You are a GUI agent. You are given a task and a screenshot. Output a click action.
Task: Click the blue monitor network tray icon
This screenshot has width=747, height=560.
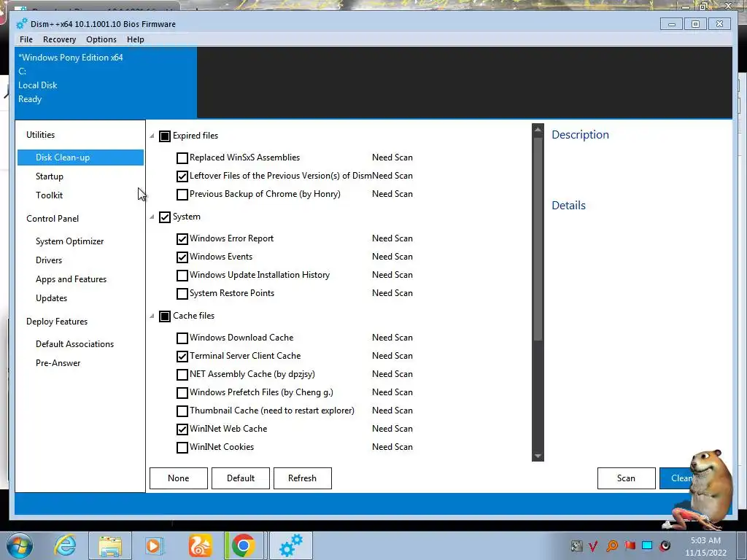[x=647, y=545]
